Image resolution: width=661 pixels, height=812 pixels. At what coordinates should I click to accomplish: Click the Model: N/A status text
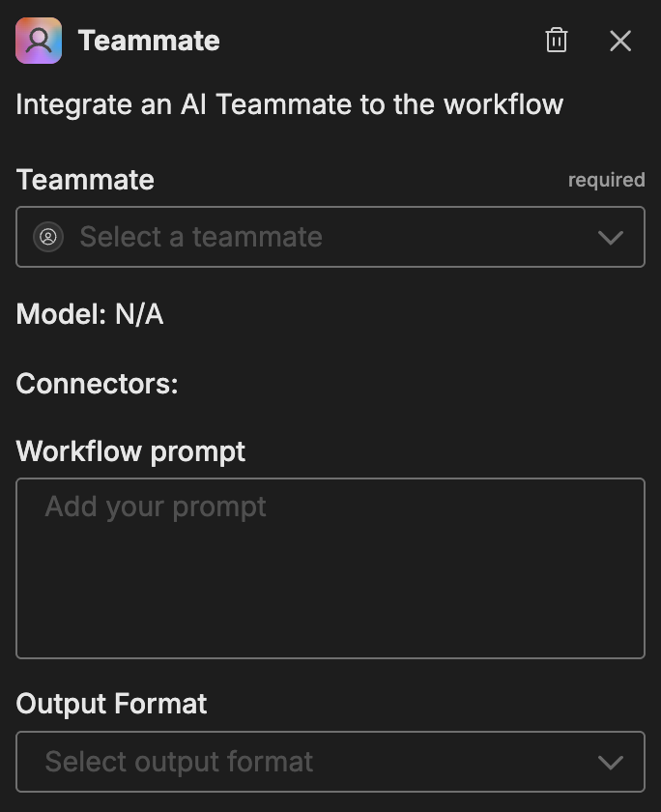(x=89, y=313)
